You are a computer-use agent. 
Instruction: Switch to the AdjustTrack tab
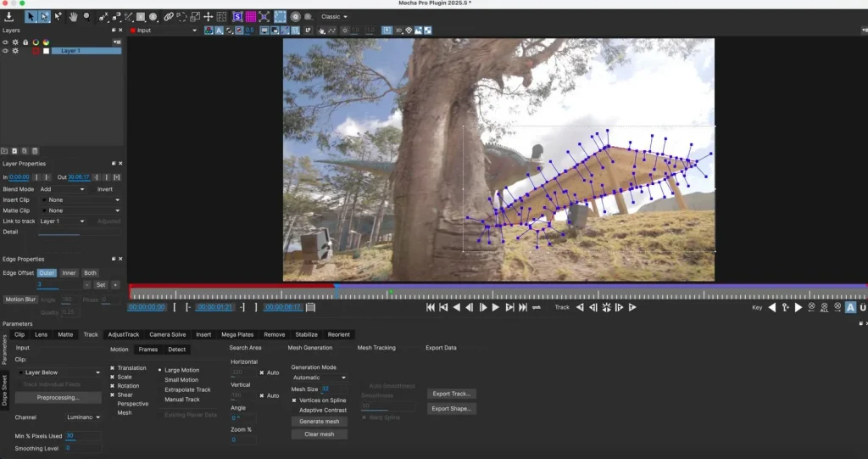(x=124, y=335)
